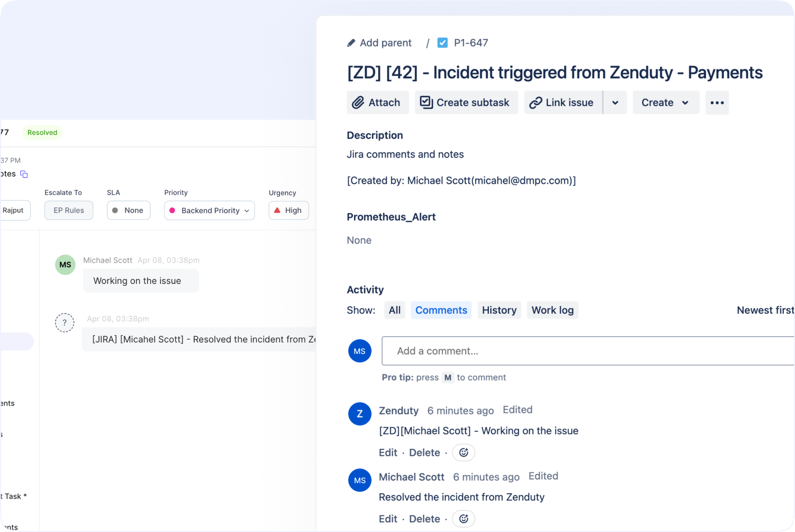
Task: Click the High urgency selector
Action: 289,210
